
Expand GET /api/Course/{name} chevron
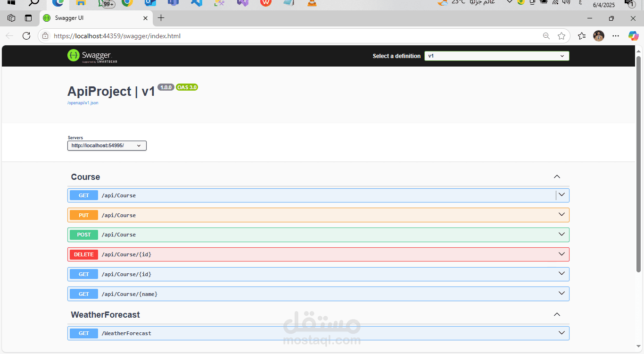[x=561, y=293]
